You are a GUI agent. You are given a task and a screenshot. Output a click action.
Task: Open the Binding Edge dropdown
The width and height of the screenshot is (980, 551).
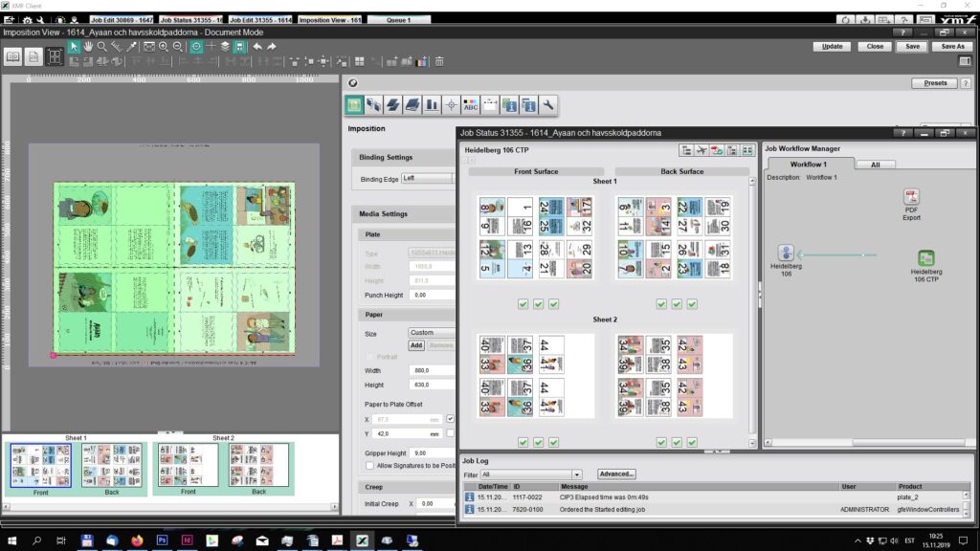tap(427, 178)
